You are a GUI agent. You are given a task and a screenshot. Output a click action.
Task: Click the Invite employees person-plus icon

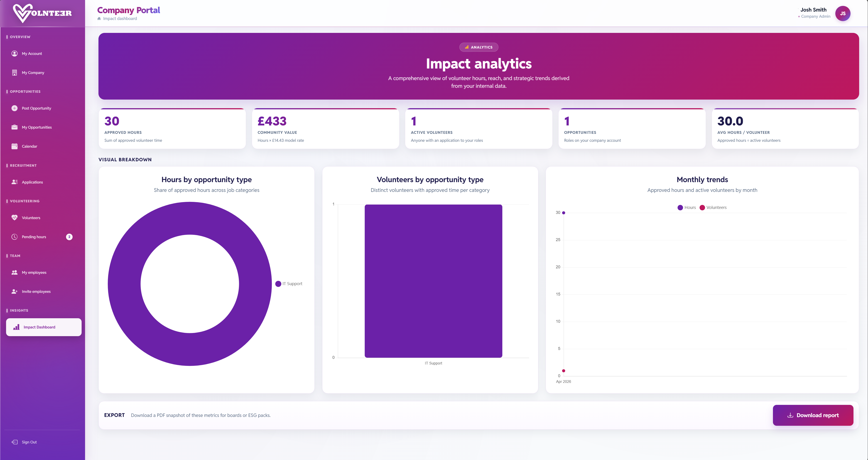15,291
